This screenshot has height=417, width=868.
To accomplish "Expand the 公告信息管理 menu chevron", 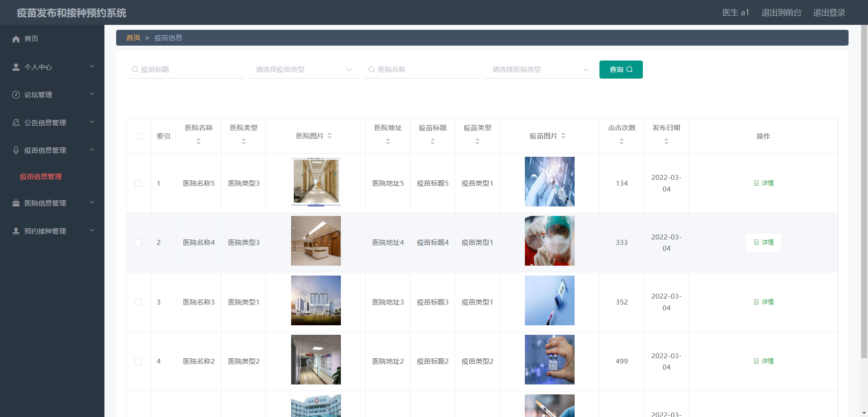I will point(92,122).
